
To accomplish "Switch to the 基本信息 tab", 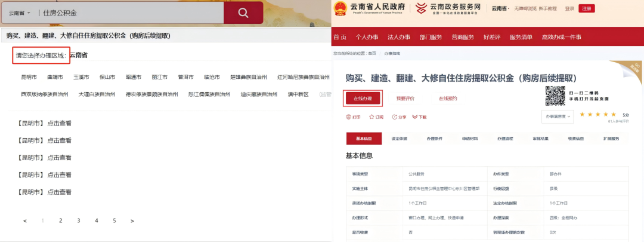I will tap(364, 139).
